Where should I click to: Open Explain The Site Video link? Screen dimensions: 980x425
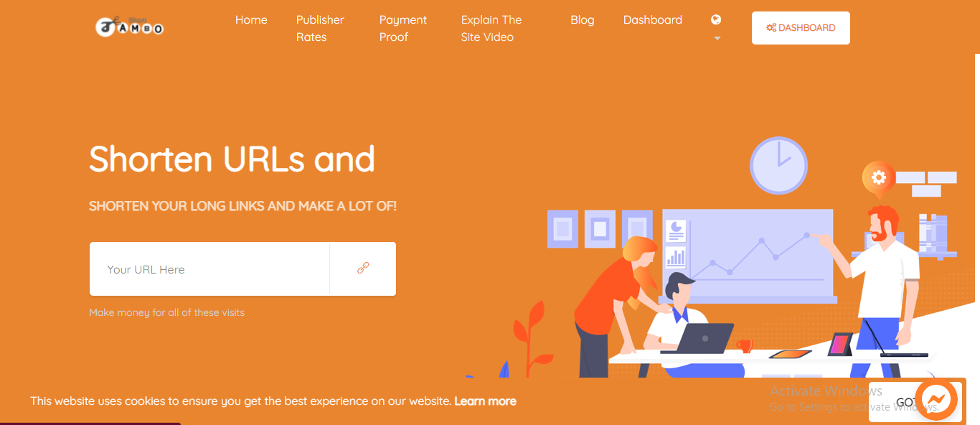pyautogui.click(x=491, y=29)
